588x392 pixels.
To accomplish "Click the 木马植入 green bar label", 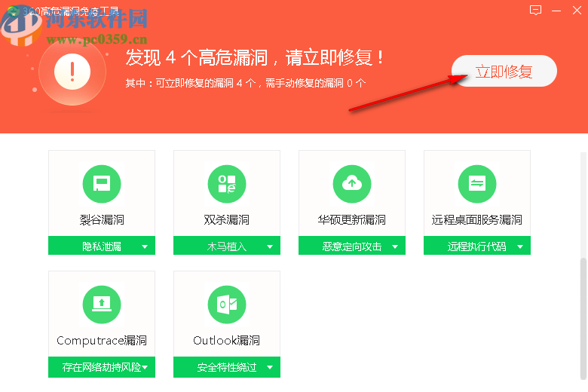I will [227, 247].
